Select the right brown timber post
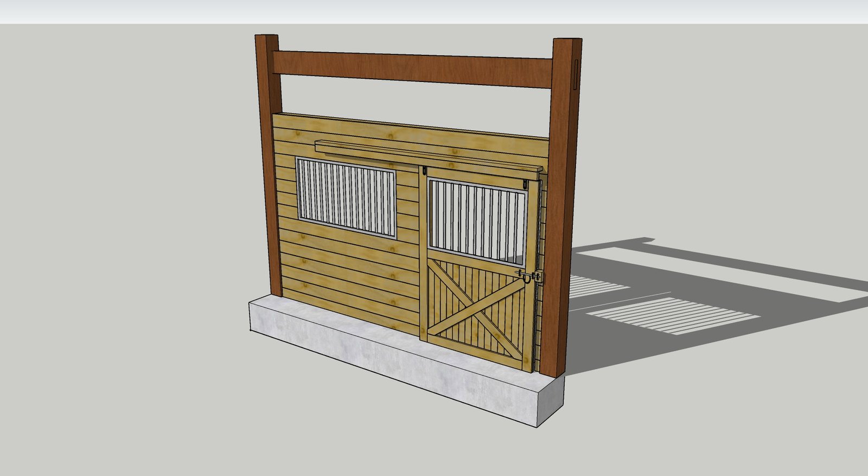Screen dimensions: 868x476 (560, 217)
